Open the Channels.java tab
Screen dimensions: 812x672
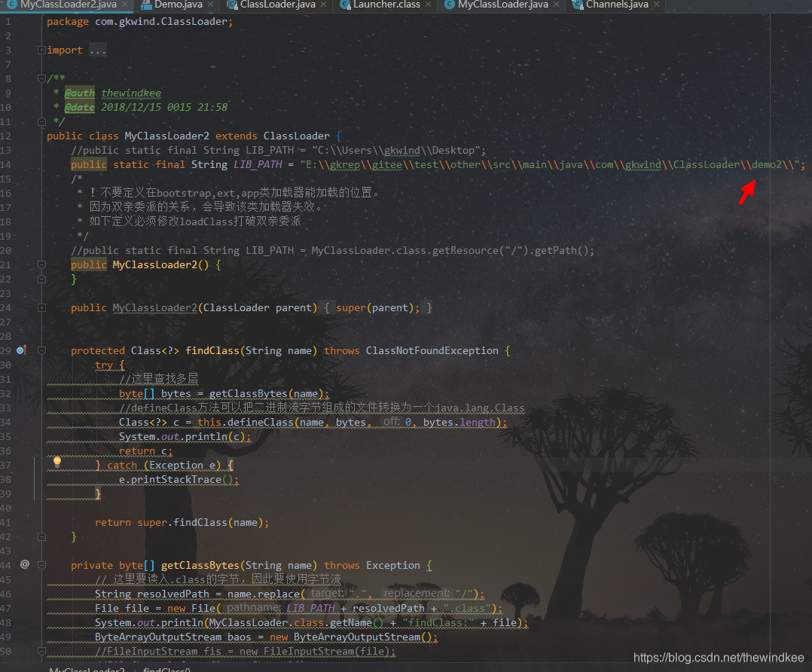point(616,5)
